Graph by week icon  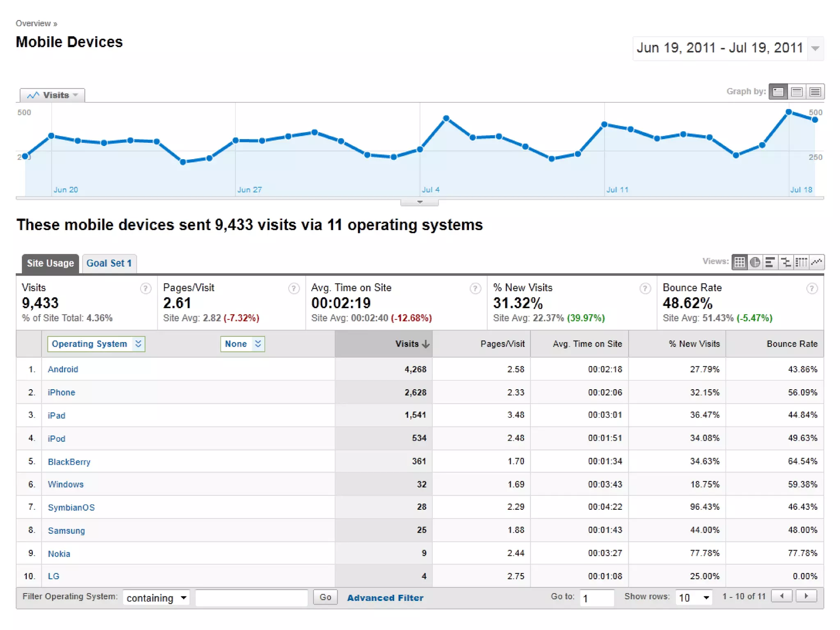(x=797, y=92)
